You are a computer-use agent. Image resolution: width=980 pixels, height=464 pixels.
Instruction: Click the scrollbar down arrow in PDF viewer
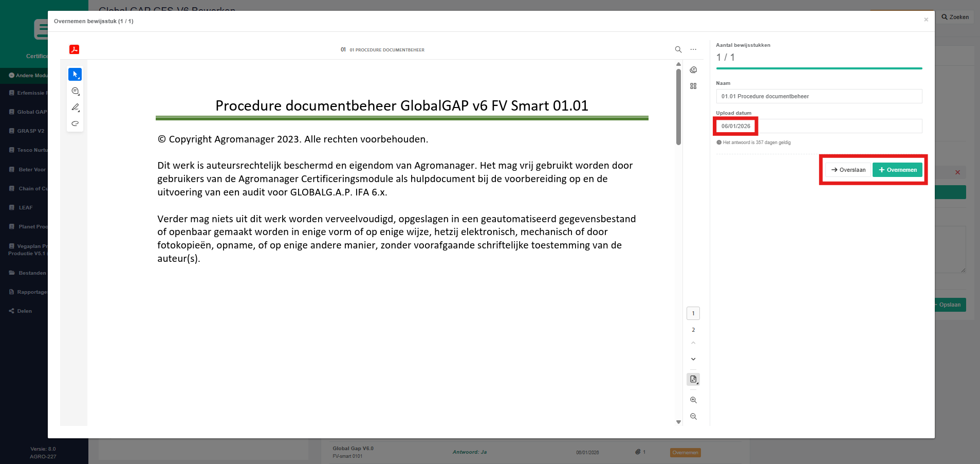point(678,422)
